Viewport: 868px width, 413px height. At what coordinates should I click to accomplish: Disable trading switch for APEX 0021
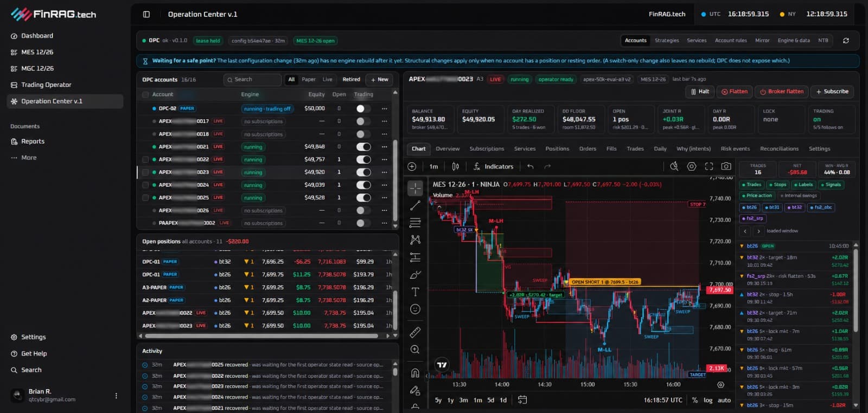pyautogui.click(x=363, y=147)
